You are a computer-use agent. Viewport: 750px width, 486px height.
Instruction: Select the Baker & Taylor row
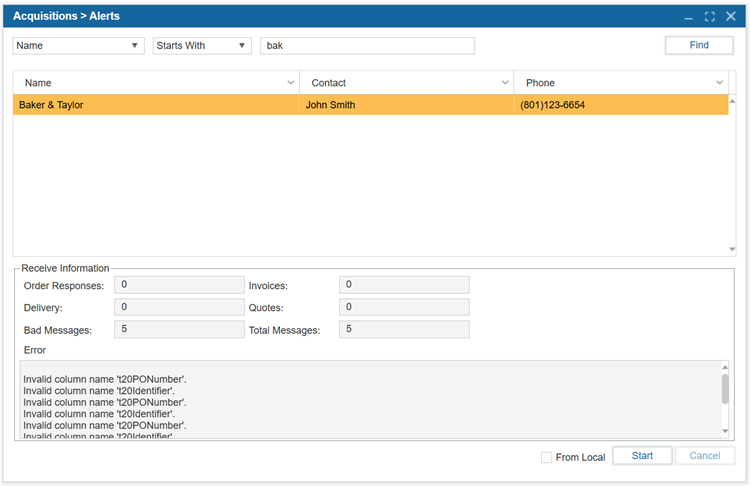coord(371,105)
